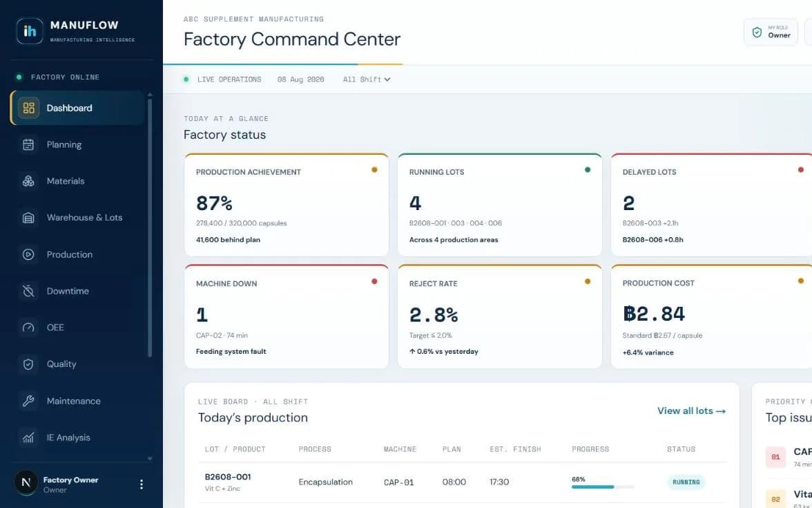Click the 17:30 estimated finish value
This screenshot has height=508, width=812.
499,482
